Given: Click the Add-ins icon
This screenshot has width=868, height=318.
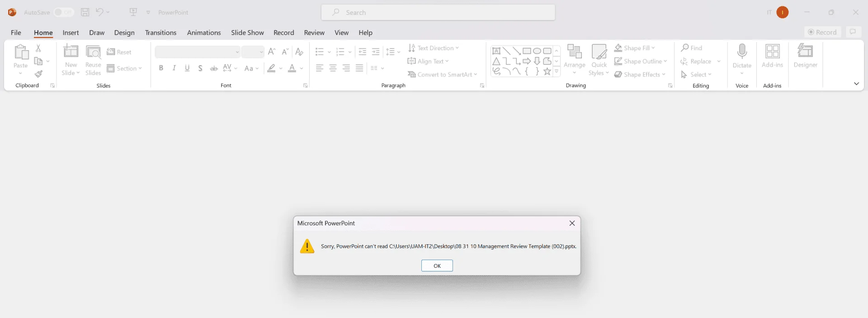Looking at the screenshot, I should 772,52.
